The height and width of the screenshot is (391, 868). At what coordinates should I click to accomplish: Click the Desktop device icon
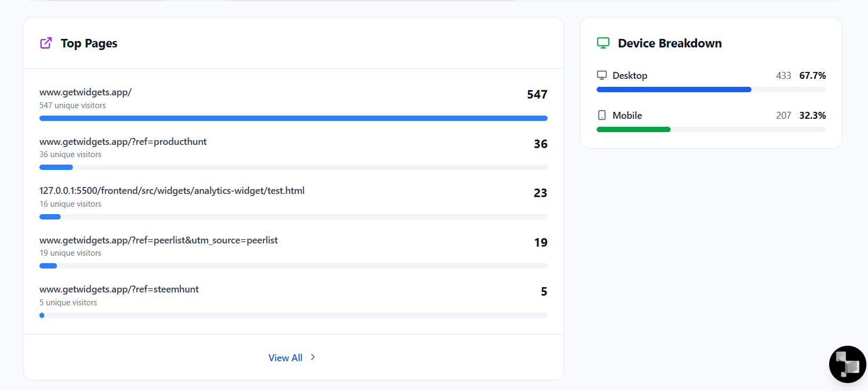coord(602,75)
